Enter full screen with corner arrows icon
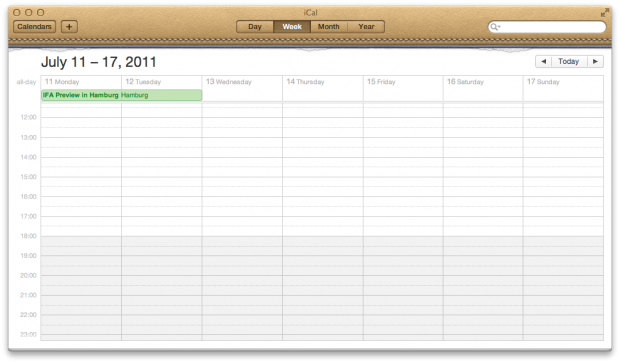 coord(605,13)
